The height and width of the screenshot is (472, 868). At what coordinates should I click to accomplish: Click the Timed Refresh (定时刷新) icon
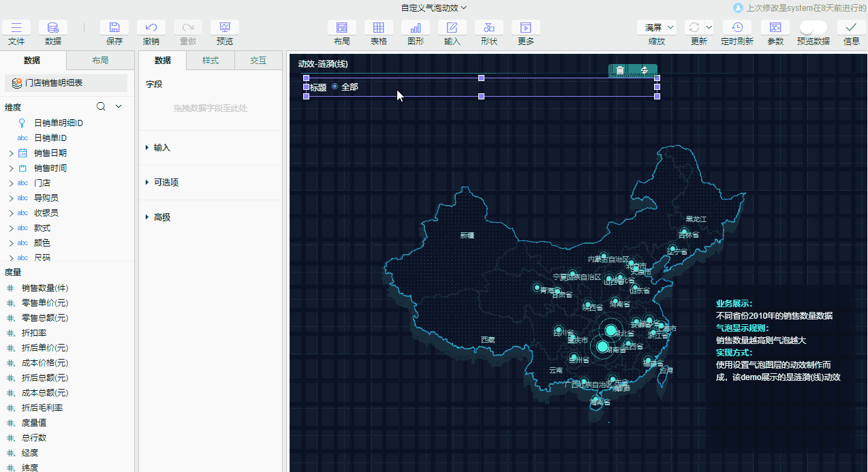pyautogui.click(x=737, y=28)
